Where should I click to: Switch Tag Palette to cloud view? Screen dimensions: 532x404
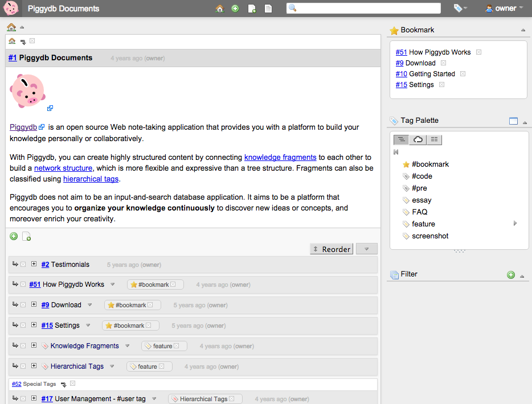click(x=418, y=139)
